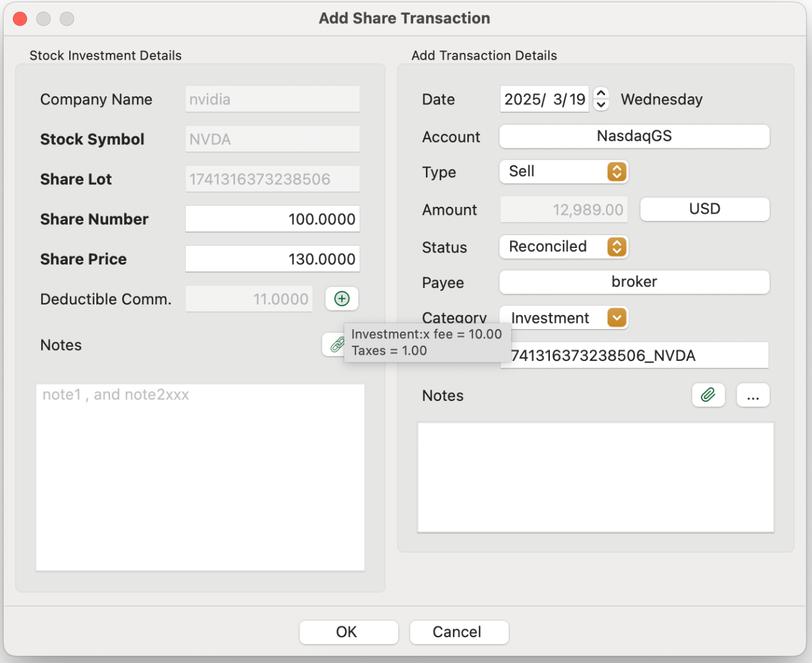Click the ellipsis button next to transaction Notes
812x663 pixels.
click(753, 395)
